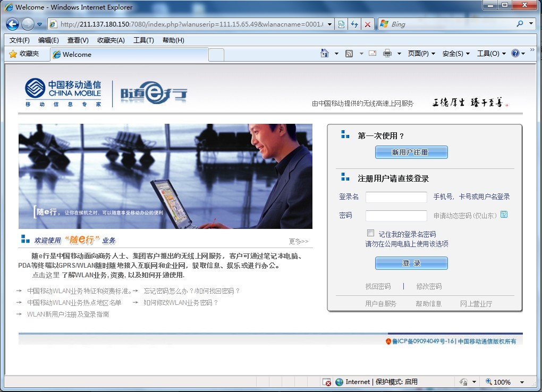Click the Read Mail envelope icon
Viewport: 542px width, 392px height.
click(x=372, y=54)
